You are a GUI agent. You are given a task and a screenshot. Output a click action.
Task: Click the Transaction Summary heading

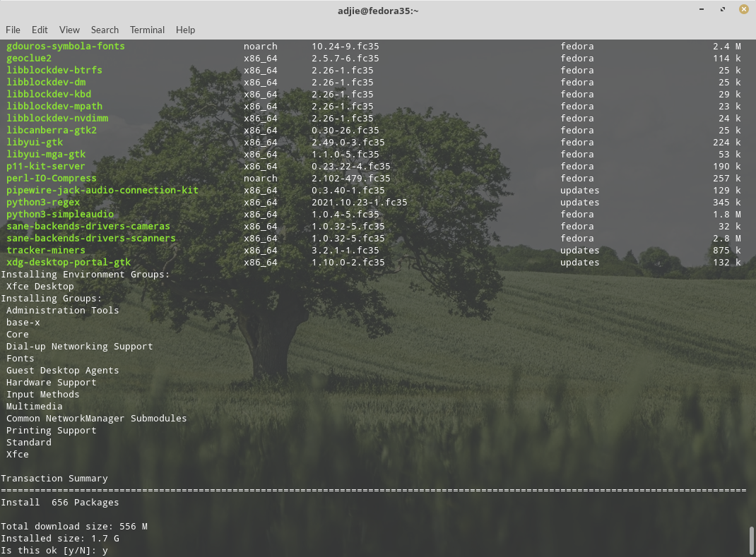click(x=54, y=479)
